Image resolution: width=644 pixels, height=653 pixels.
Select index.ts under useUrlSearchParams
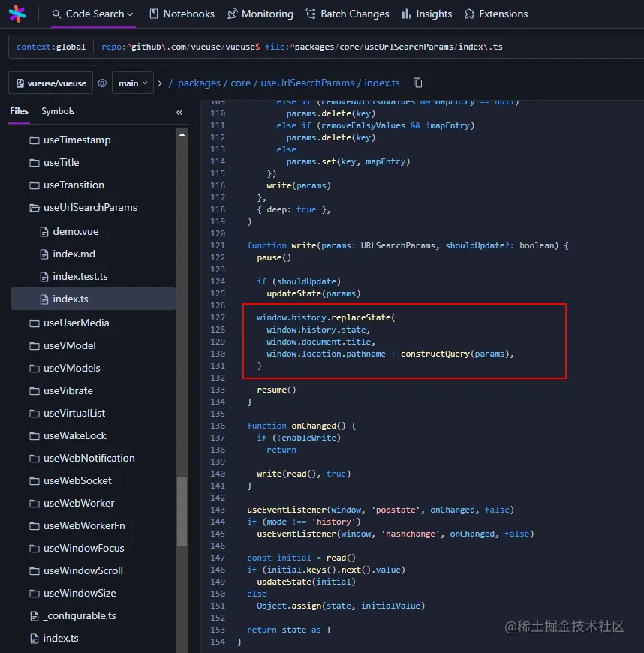93,299
